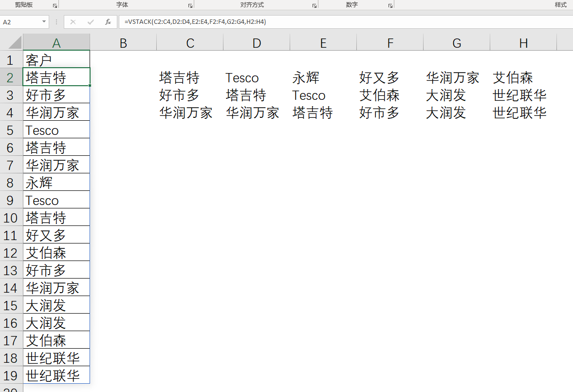Click cell E4 containing 塔吉特
The image size is (573, 392).
coord(323,112)
